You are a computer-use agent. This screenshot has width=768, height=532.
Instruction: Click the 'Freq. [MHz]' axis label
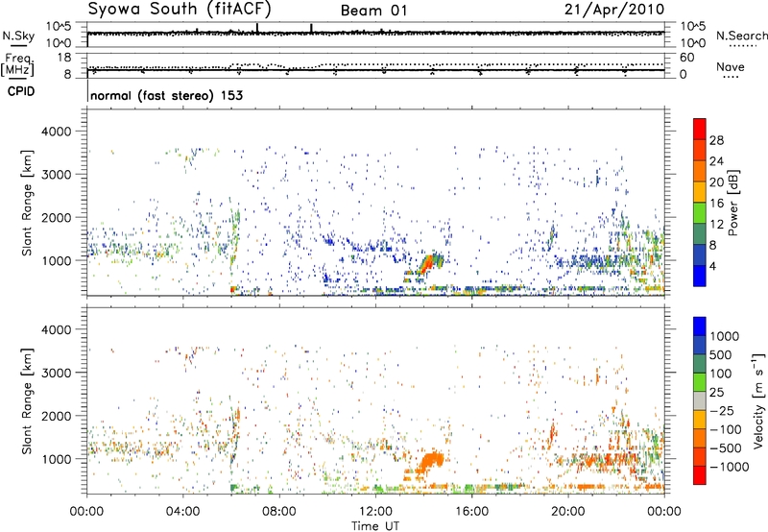17,64
